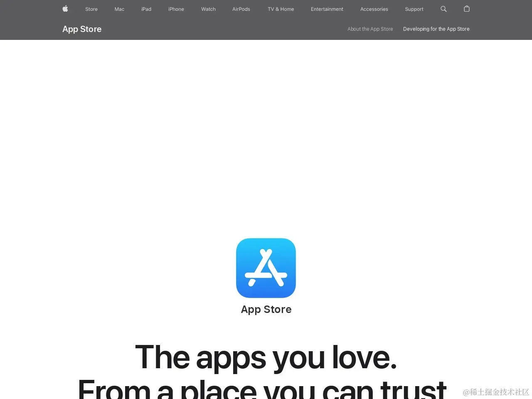The height and width of the screenshot is (399, 532).
Task: Open the shopping bag icon
Action: pos(467,9)
